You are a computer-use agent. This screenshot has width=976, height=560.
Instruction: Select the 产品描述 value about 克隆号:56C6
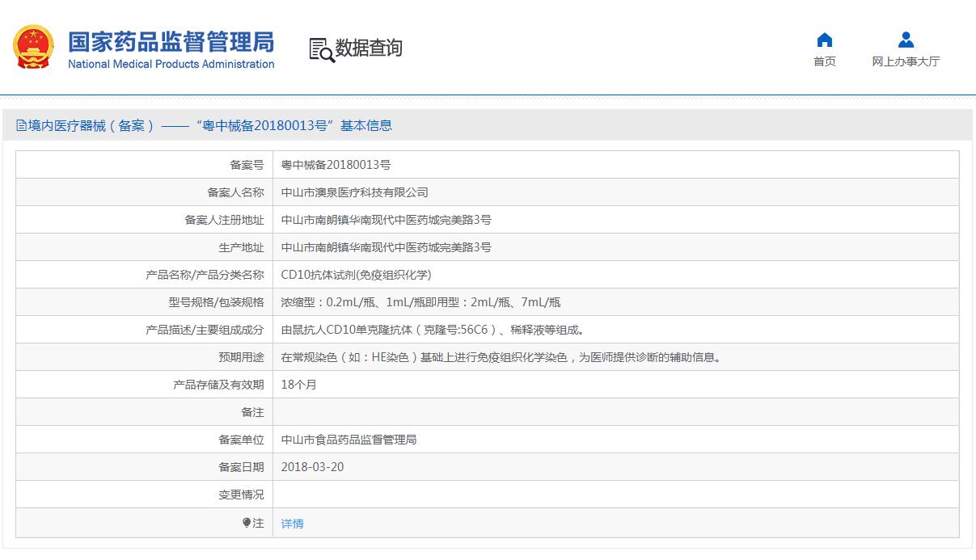[433, 330]
